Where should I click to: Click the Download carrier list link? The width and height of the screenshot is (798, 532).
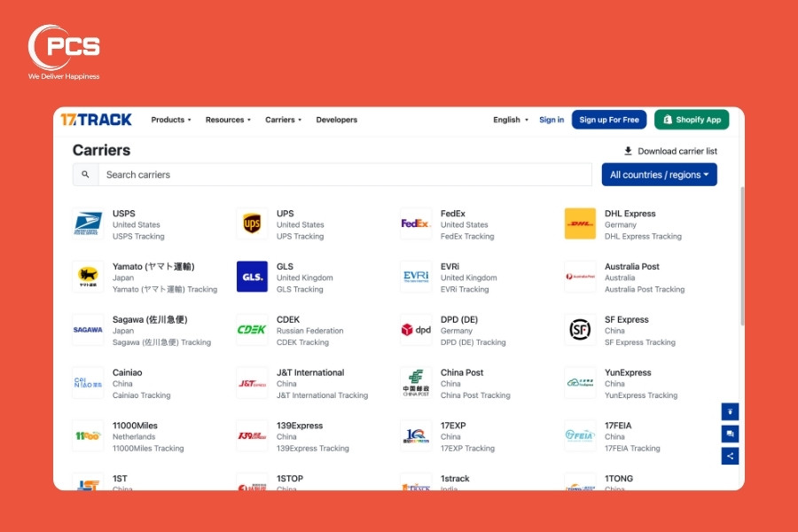point(670,151)
